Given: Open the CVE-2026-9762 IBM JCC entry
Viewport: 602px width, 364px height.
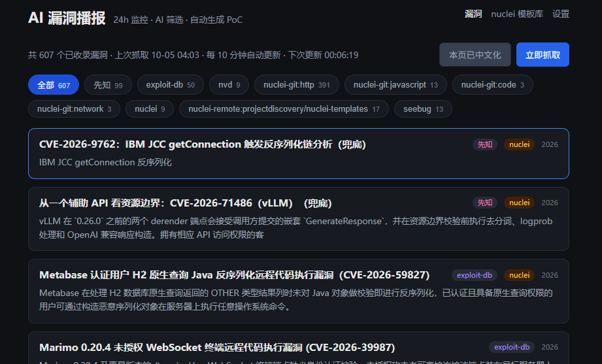Looking at the screenshot, I should 298,154.
